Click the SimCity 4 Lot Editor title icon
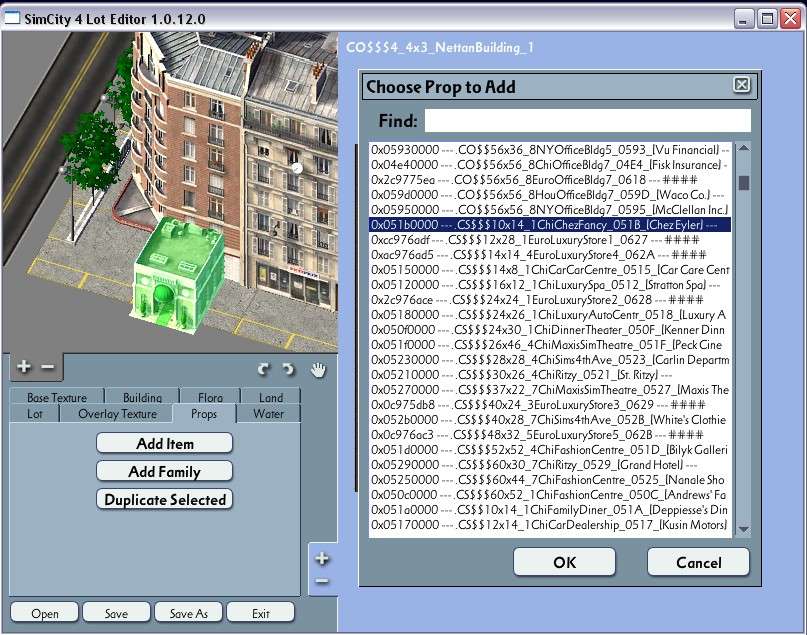Image resolution: width=807 pixels, height=635 pixels. [12, 18]
